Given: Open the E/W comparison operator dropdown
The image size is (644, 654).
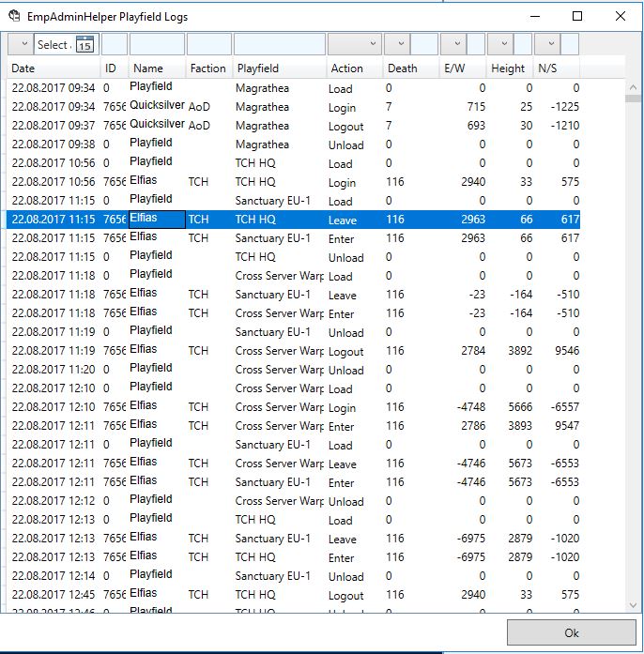Looking at the screenshot, I should coord(453,44).
